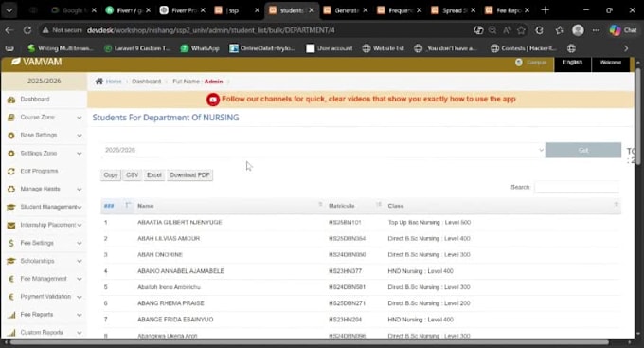The height and width of the screenshot is (348, 644).
Task: Click the favorites star icon in address bar
Action: (x=521, y=30)
